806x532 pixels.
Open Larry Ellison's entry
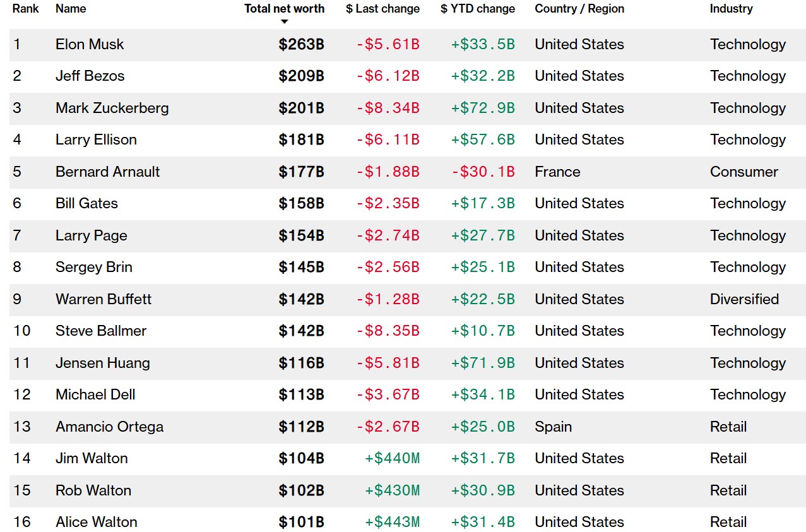pos(96,139)
